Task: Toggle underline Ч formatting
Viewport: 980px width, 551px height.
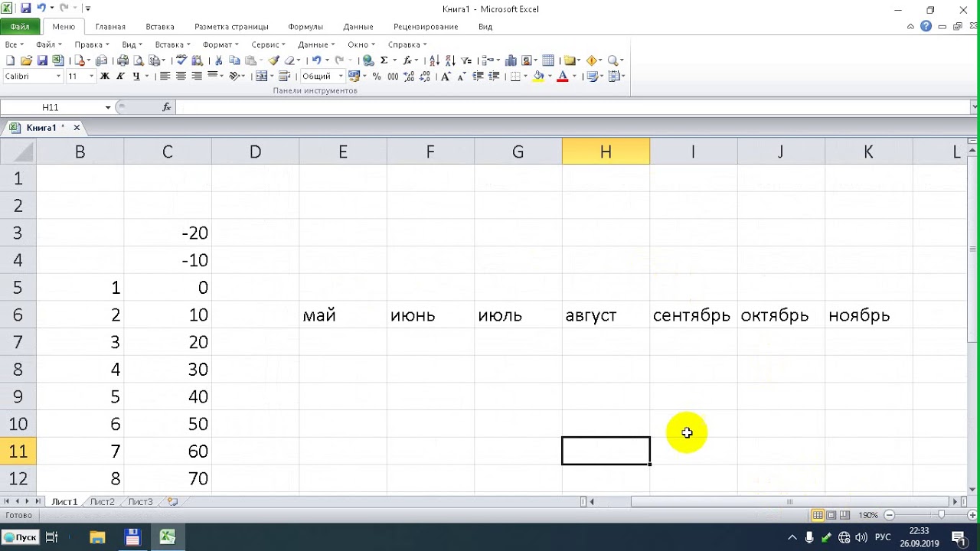Action: pyautogui.click(x=136, y=77)
